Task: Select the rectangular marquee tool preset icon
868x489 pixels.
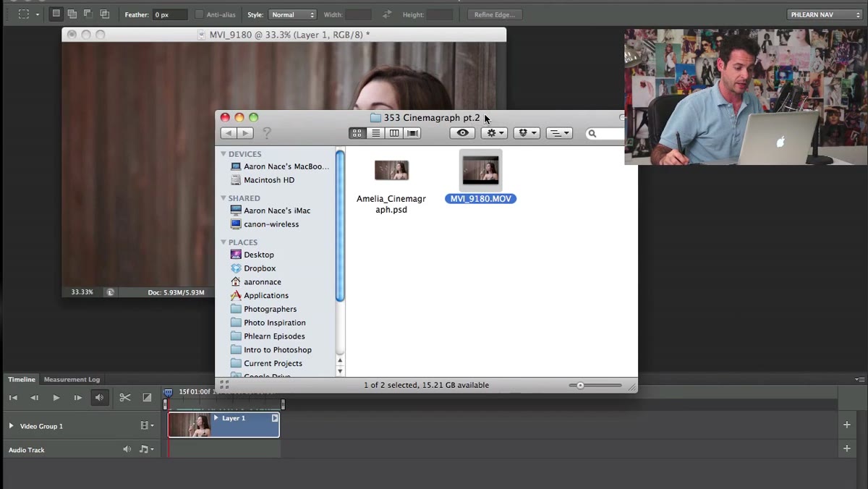Action: pos(24,14)
